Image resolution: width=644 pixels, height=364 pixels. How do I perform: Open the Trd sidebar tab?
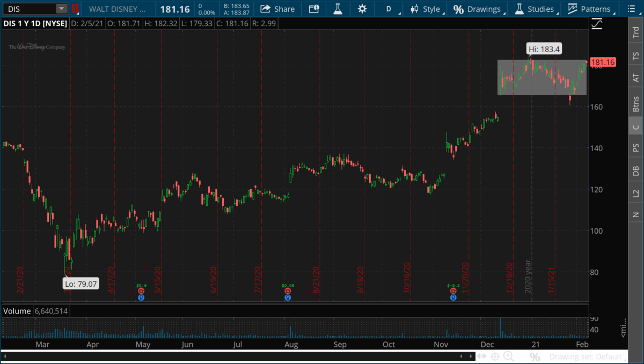[x=636, y=33]
